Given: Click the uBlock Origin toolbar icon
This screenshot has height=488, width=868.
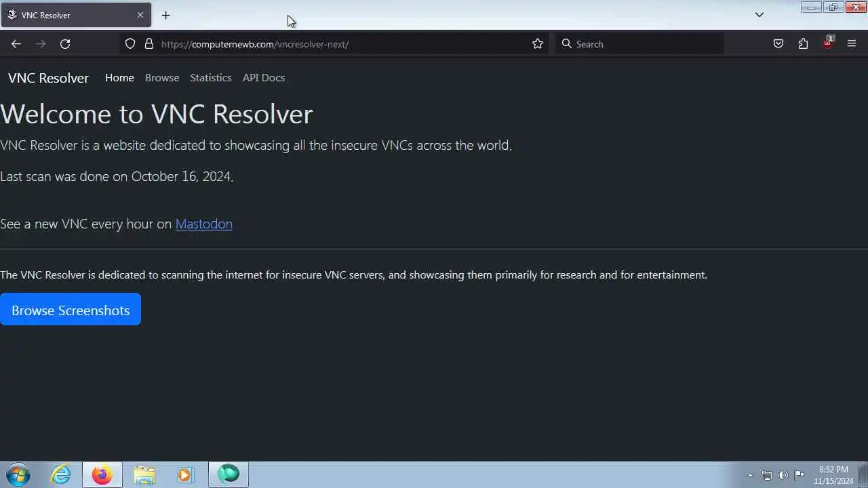Looking at the screenshot, I should (x=827, y=43).
